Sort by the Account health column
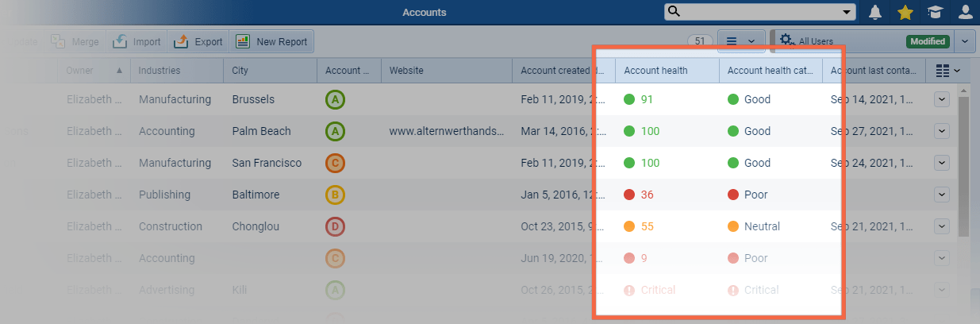Viewport: 980px width, 324px height. point(655,71)
